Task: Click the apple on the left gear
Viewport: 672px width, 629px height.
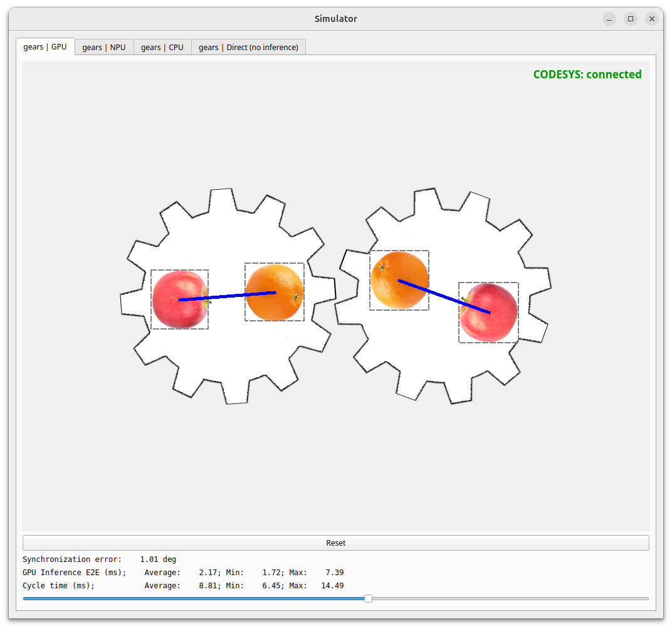Action: pyautogui.click(x=180, y=299)
